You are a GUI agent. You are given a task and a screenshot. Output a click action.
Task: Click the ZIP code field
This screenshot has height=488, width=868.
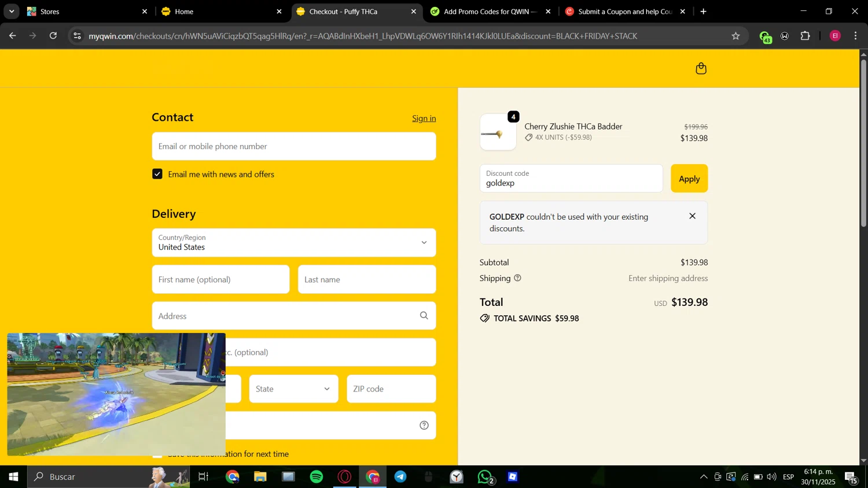[x=391, y=389]
